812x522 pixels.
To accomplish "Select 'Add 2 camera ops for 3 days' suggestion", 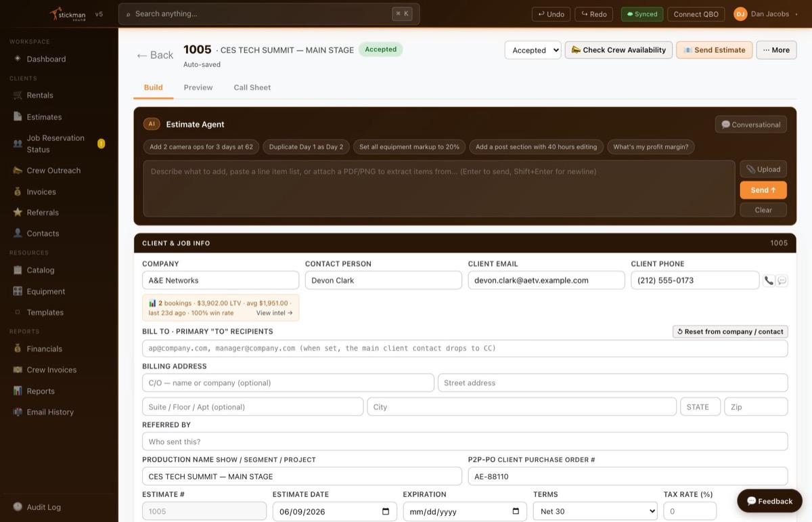I will point(202,147).
